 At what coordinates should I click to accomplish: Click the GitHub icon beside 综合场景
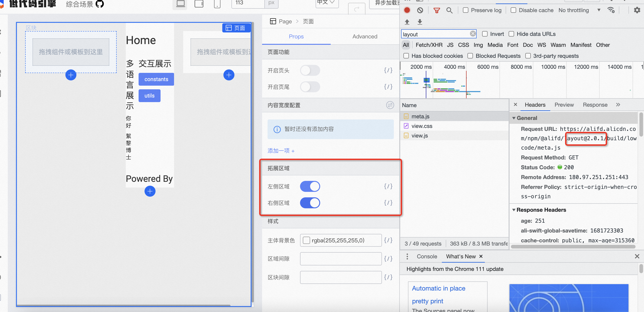[x=100, y=4]
